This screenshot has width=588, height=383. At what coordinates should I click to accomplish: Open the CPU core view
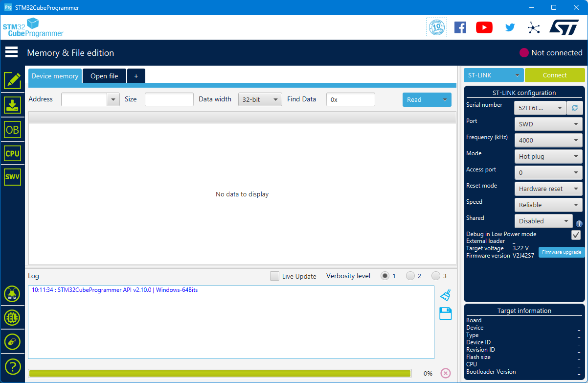pyautogui.click(x=12, y=153)
